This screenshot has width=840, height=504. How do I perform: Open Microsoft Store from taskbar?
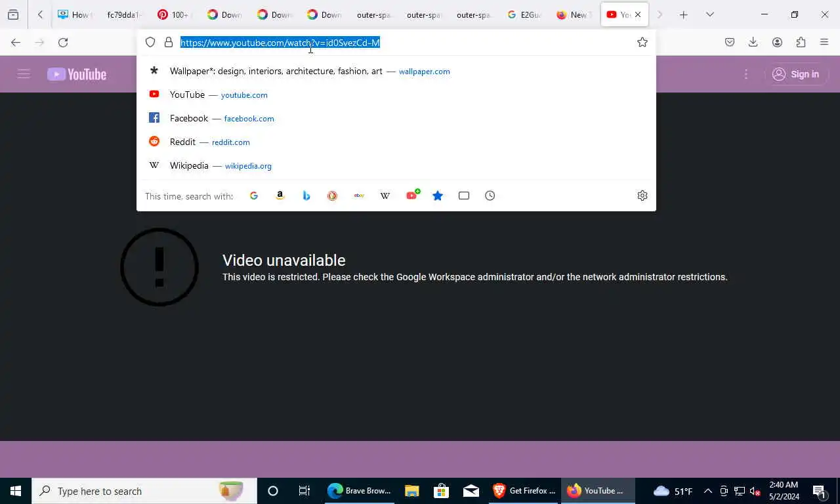click(441, 491)
